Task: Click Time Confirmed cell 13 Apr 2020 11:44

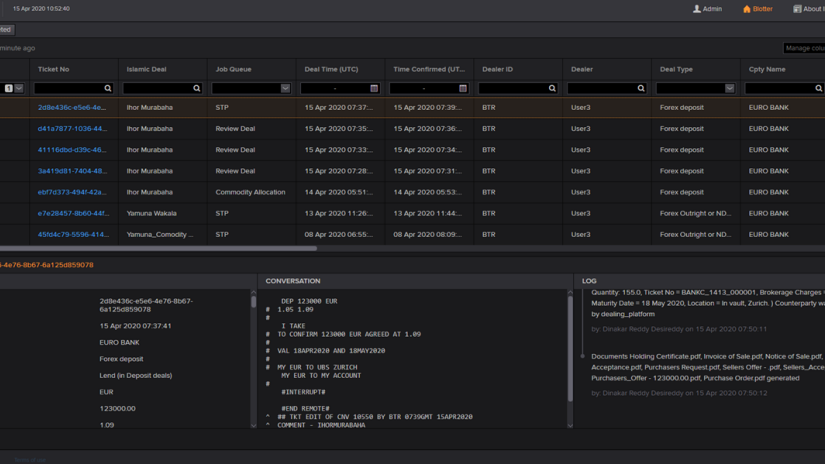Action: click(427, 213)
